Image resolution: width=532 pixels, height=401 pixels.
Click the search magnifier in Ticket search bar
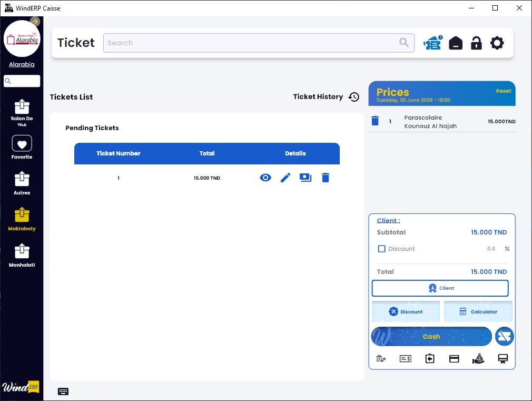[404, 43]
